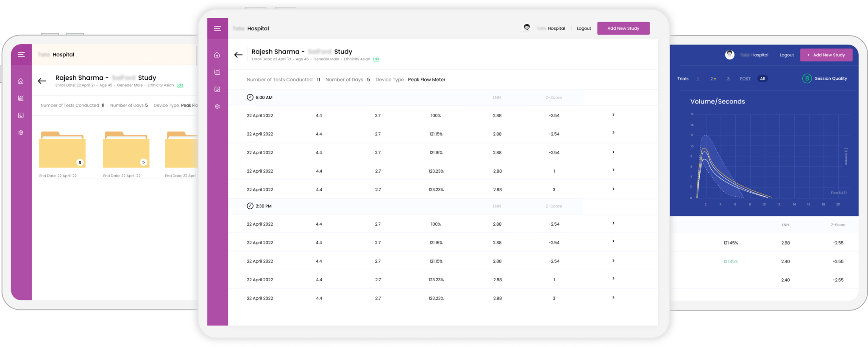Click Volume/Seconds chart title

[x=718, y=101]
